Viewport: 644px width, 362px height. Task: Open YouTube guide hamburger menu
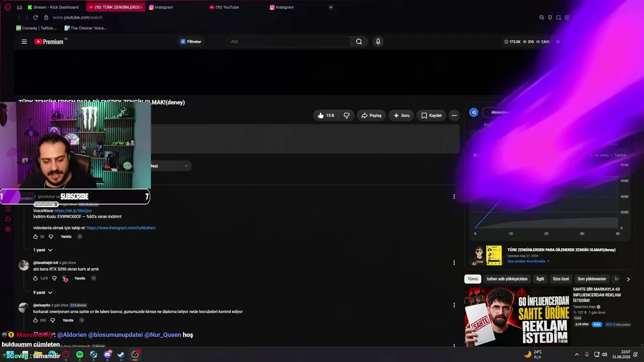click(24, 42)
